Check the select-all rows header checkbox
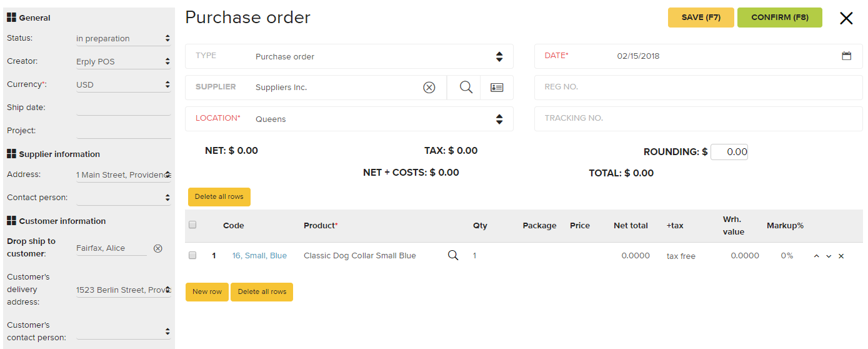Viewport: 868px width, 349px height. click(x=192, y=225)
